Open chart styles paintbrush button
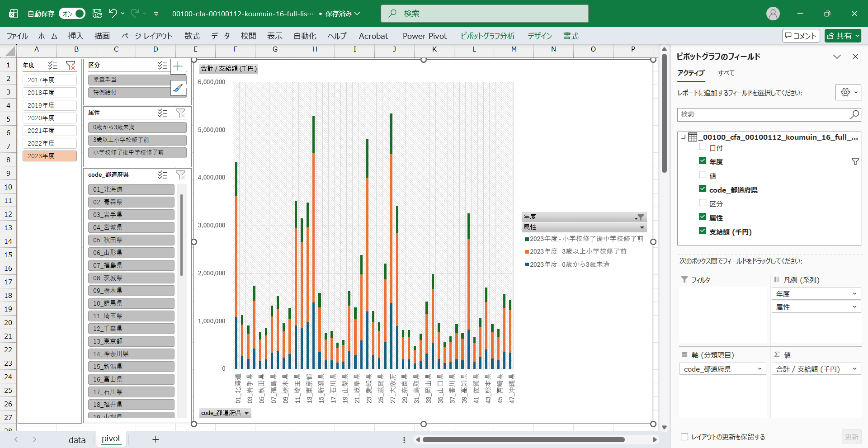This screenshot has width=868, height=448. (178, 88)
